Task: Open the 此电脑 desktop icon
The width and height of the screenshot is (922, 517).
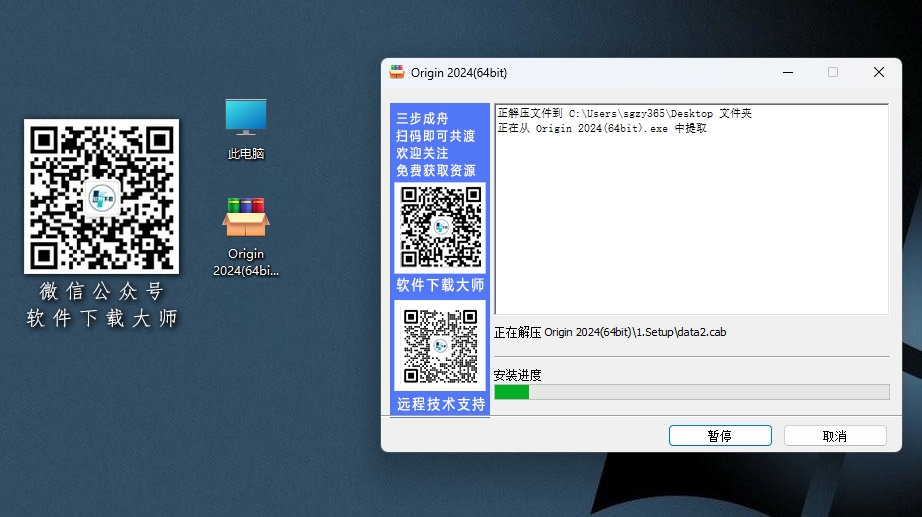Action: [246, 119]
